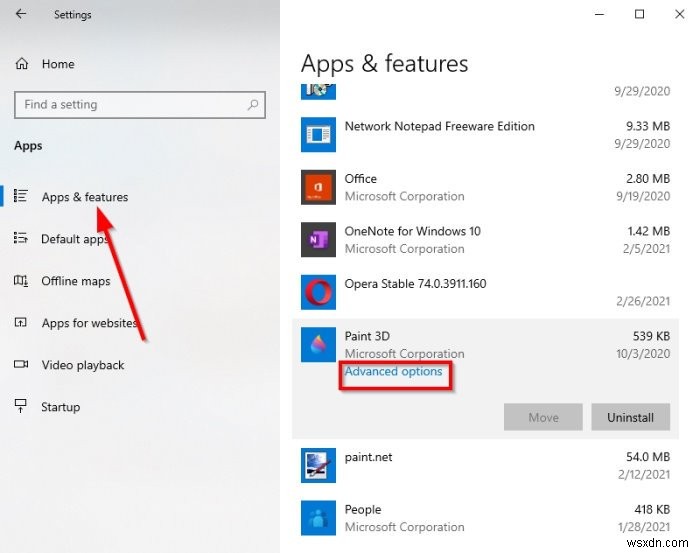Click the 2/12/2021 date for paint.net
The width and height of the screenshot is (700, 553).
(644, 474)
